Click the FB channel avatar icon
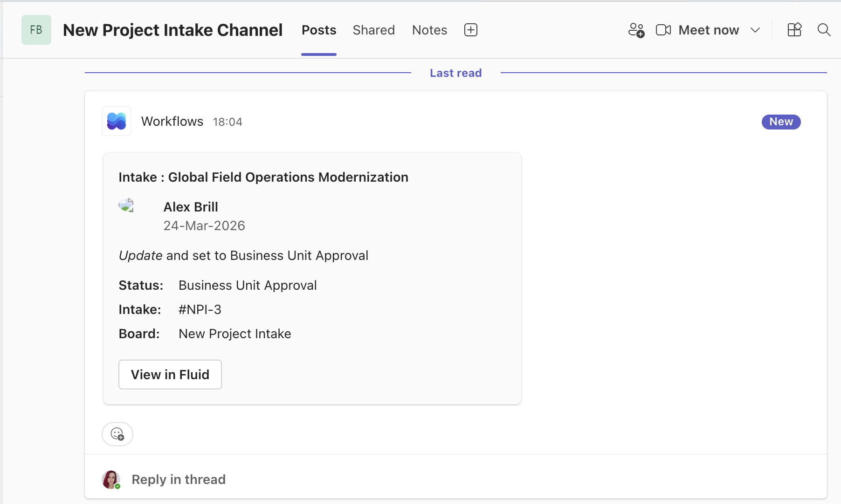This screenshot has width=841, height=504. coord(36,30)
